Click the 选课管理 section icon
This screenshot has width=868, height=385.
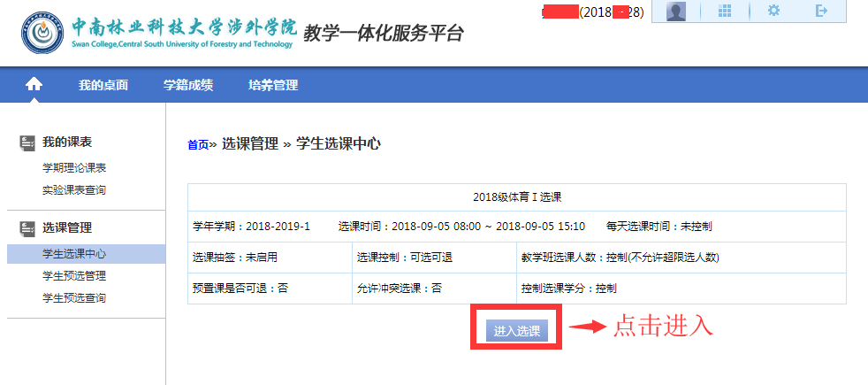pyautogui.click(x=27, y=227)
